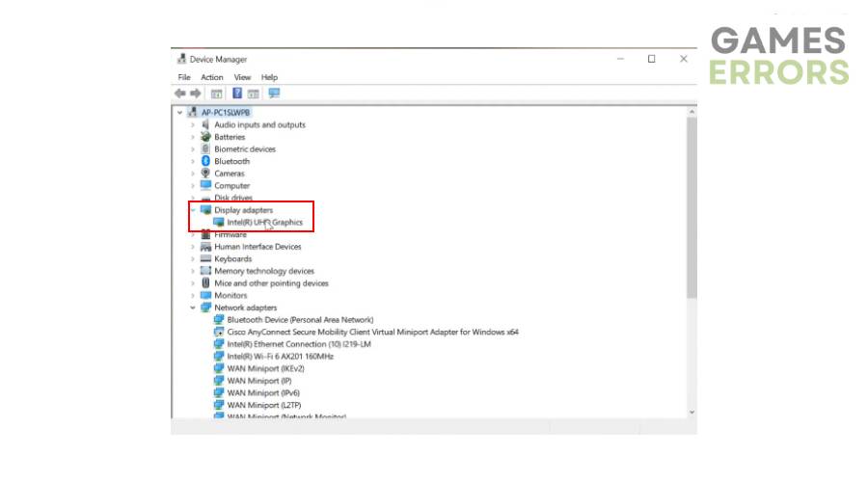Open the Action menu
Screen dimensions: 868x482
pyautogui.click(x=212, y=77)
